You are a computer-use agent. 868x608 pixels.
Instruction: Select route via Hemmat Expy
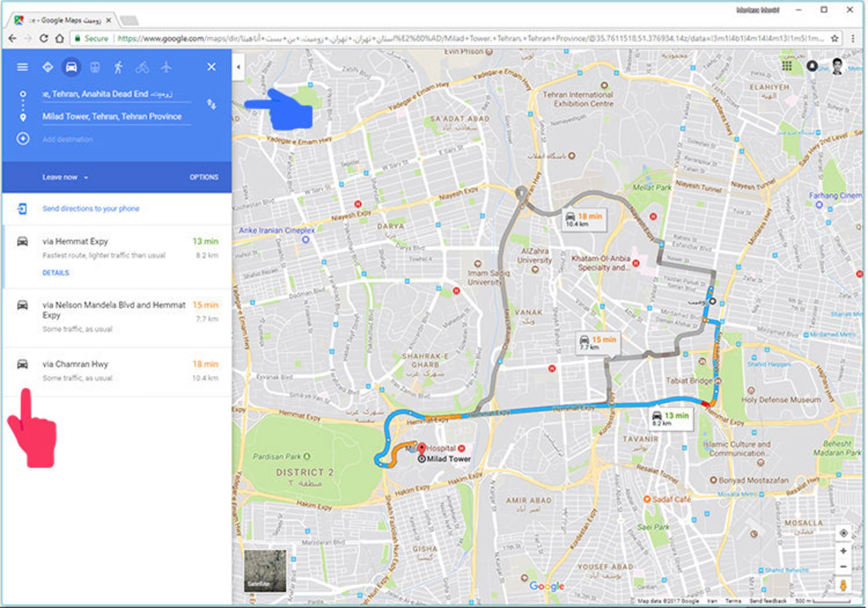pyautogui.click(x=117, y=256)
